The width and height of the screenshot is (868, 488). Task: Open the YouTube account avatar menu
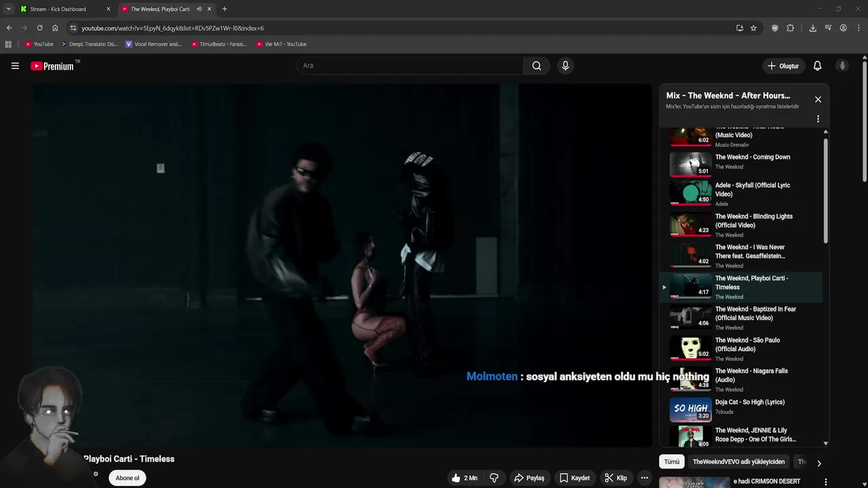pyautogui.click(x=842, y=66)
